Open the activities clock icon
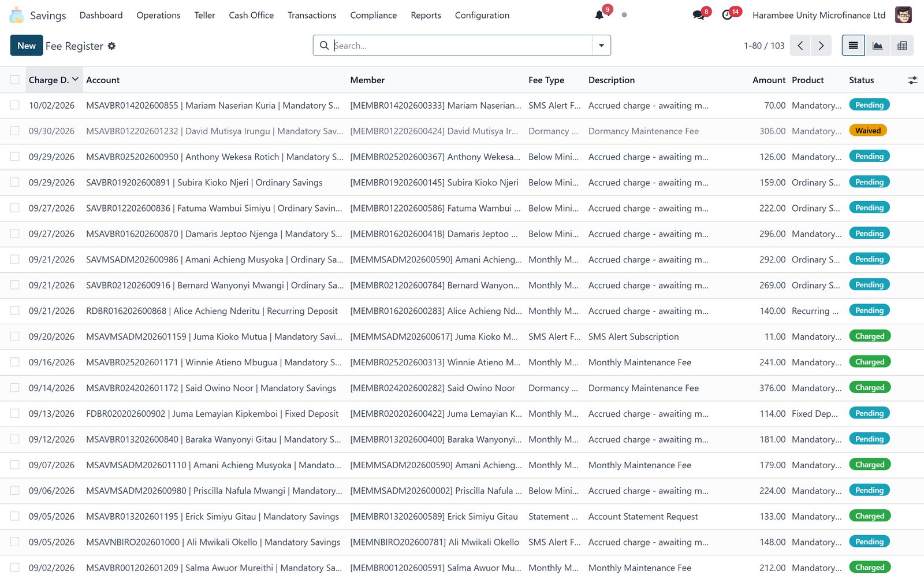Image resolution: width=924 pixels, height=578 pixels. coord(727,15)
